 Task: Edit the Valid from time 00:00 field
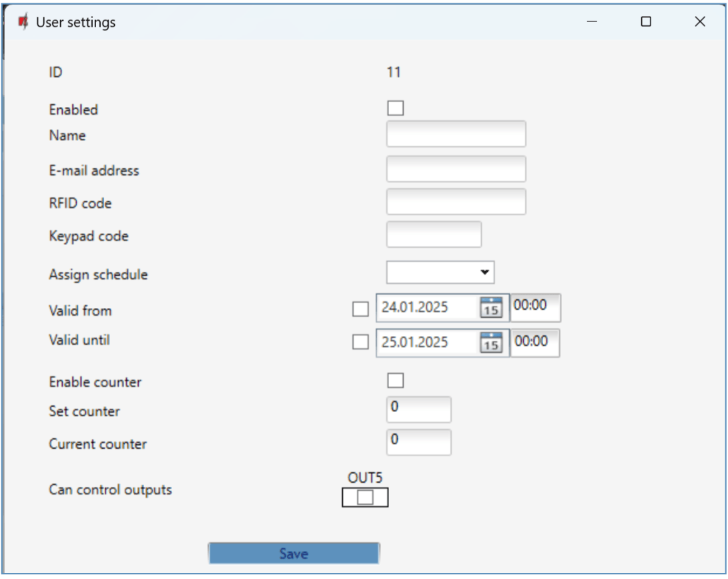point(536,307)
